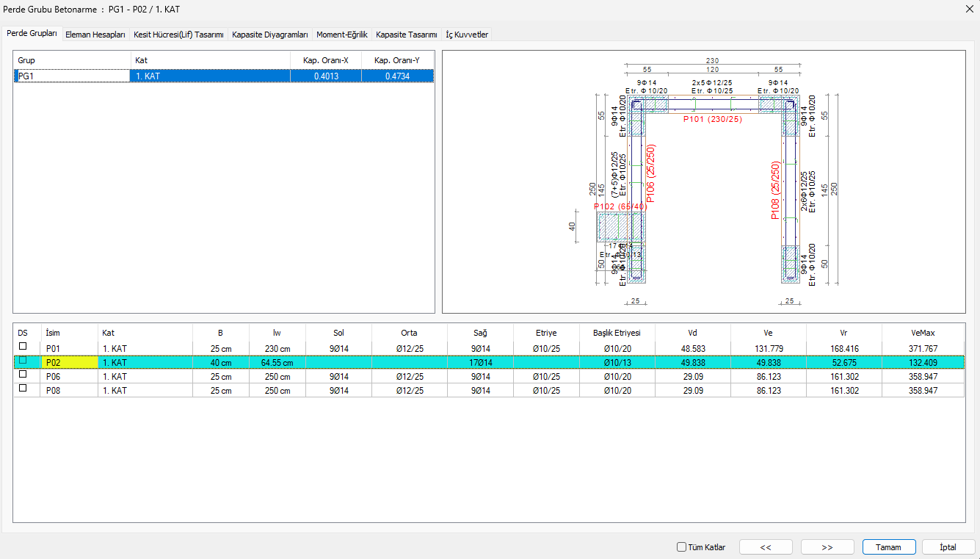This screenshot has width=980, height=559.
Task: Click the next >> button
Action: click(x=827, y=547)
